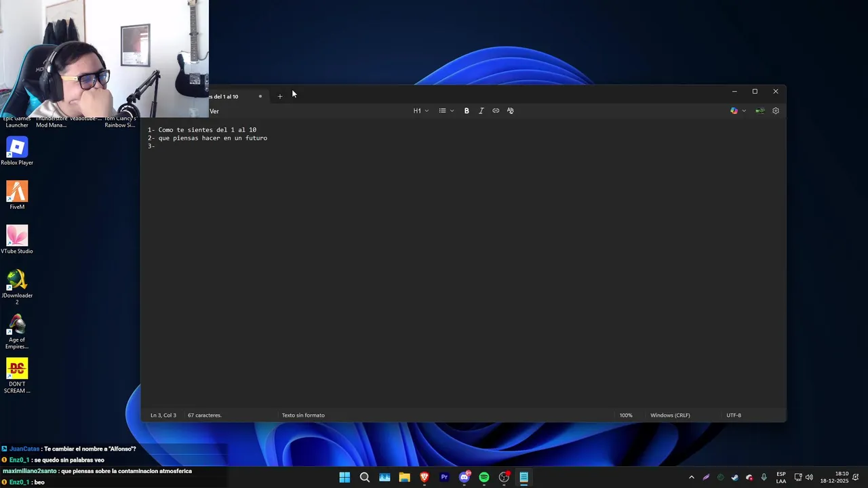Click the microphone tray icon

[x=764, y=477]
